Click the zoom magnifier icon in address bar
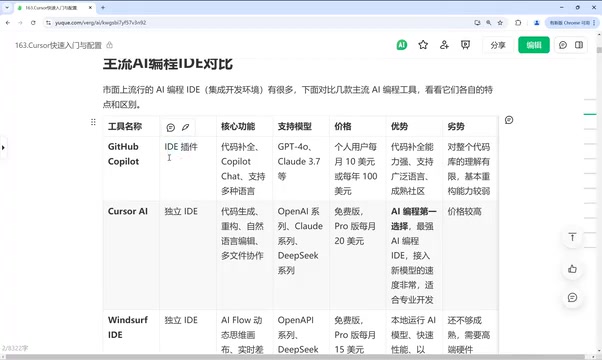This screenshot has width=602, height=360. [x=488, y=23]
